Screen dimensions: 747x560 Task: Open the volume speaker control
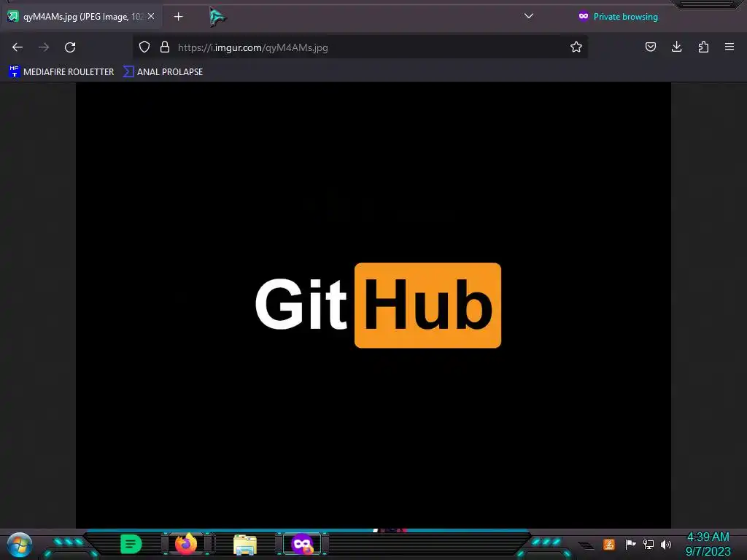[x=665, y=544]
